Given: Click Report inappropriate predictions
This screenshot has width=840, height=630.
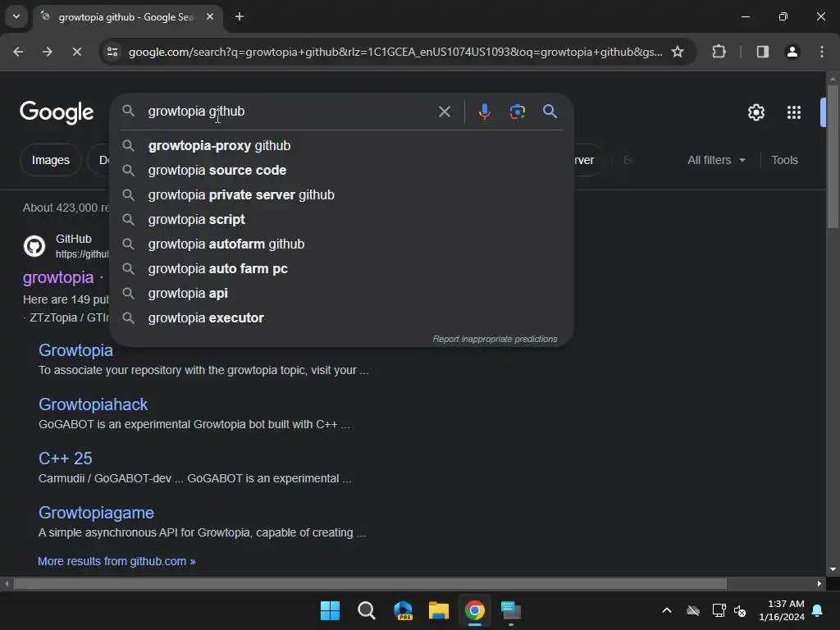Looking at the screenshot, I should click(495, 339).
